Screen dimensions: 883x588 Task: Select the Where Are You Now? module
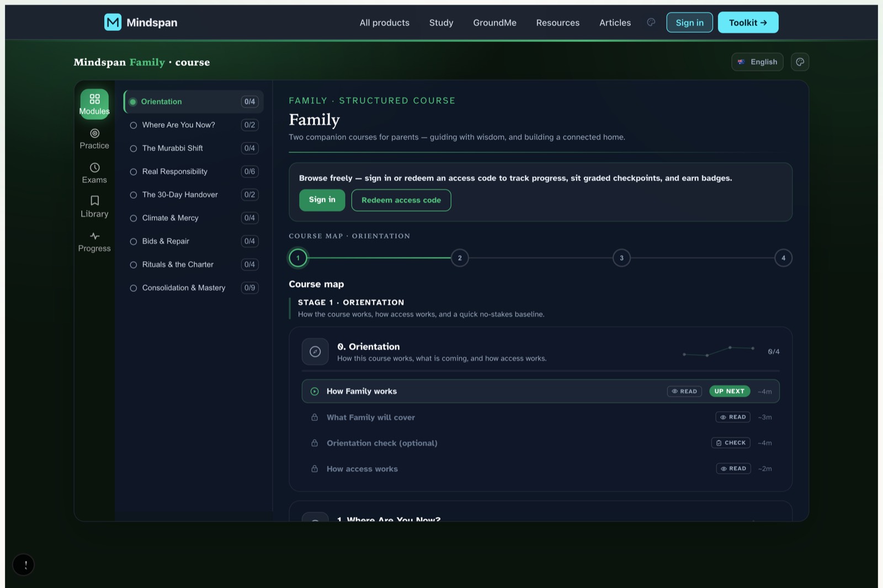pyautogui.click(x=193, y=125)
